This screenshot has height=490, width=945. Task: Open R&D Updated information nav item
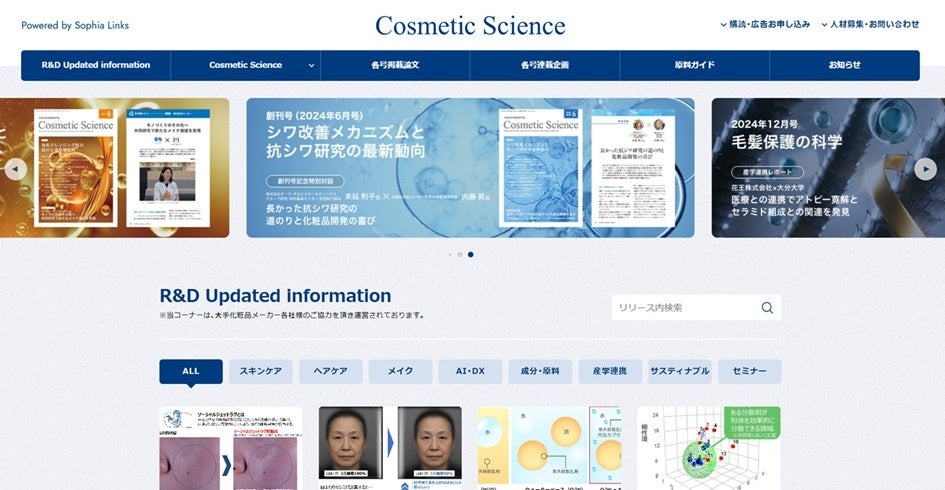click(96, 65)
